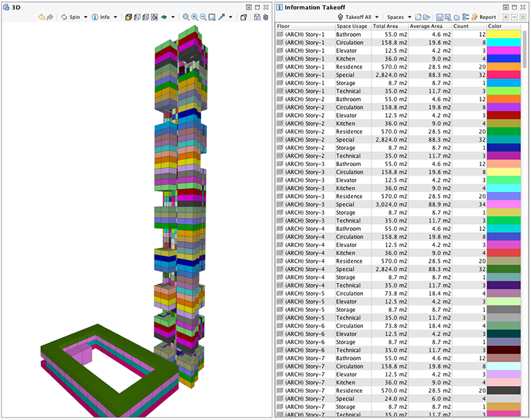
Task: Open the Takeoff All dropdown arrow
Action: 377,17
